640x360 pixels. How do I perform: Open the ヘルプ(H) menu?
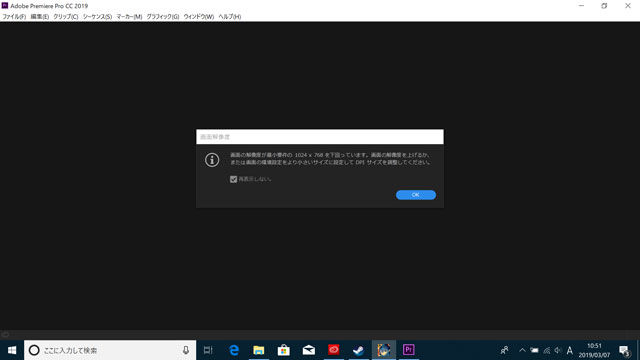click(x=229, y=17)
